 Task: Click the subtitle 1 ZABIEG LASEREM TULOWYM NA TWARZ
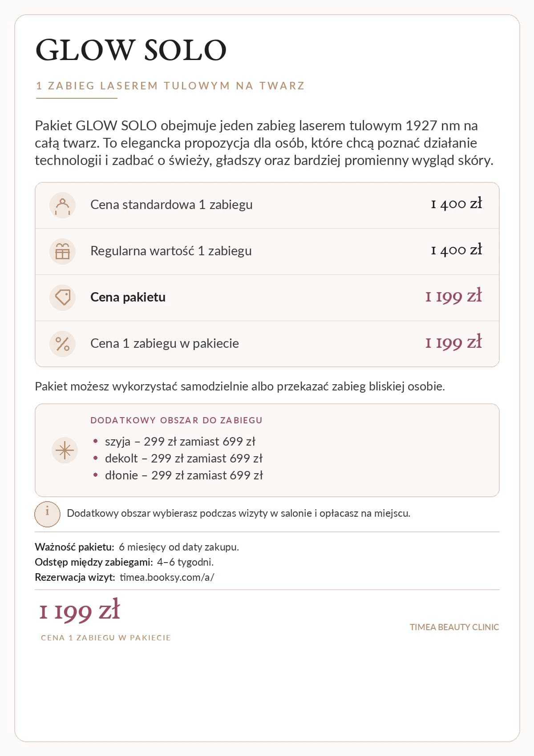click(x=170, y=85)
